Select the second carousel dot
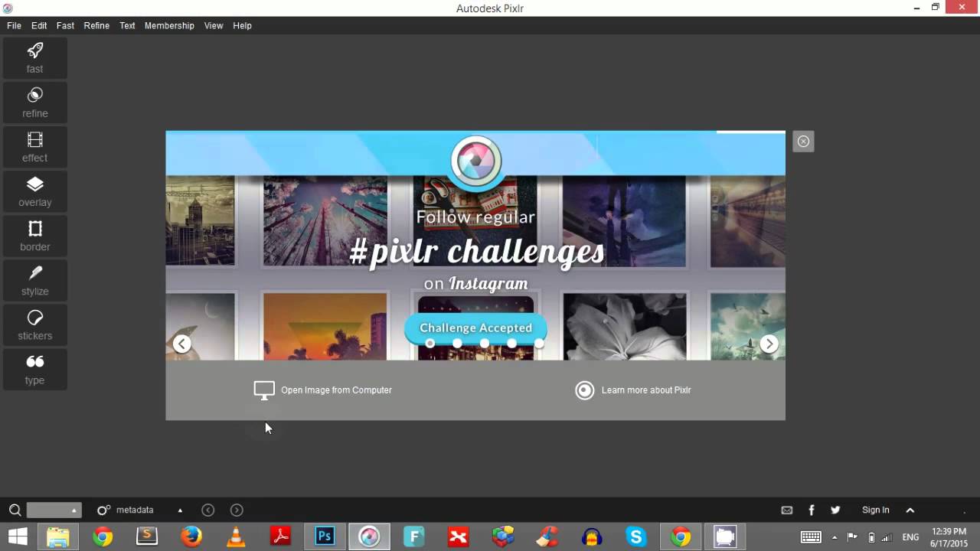Viewport: 980px width, 551px height. 457,344
